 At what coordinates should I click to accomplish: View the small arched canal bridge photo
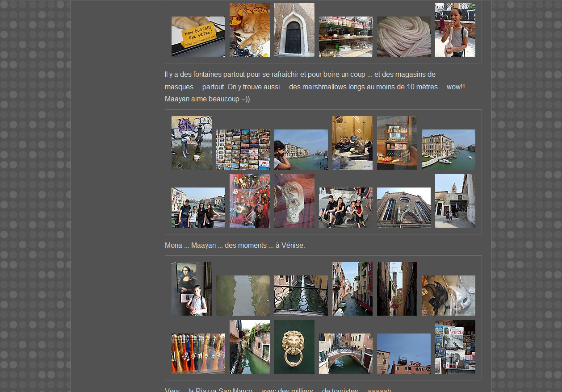[x=345, y=354]
